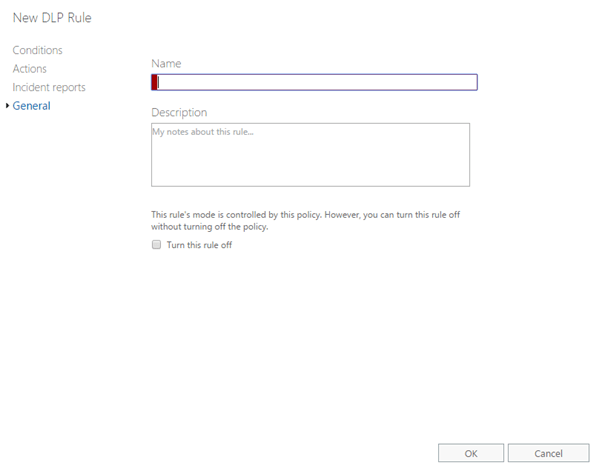The image size is (605, 474).
Task: Click the arrow marker beside General
Action: 8,106
